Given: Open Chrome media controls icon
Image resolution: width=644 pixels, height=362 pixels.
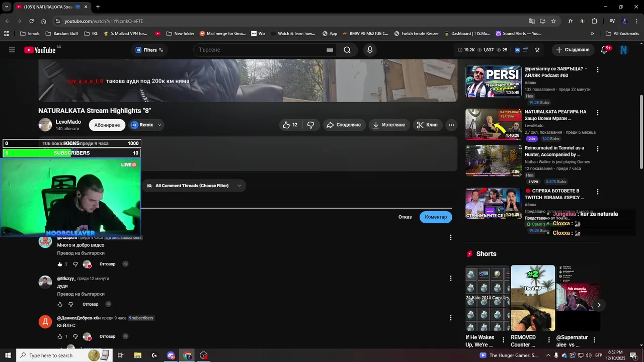Looking at the screenshot, I should click(x=612, y=21).
